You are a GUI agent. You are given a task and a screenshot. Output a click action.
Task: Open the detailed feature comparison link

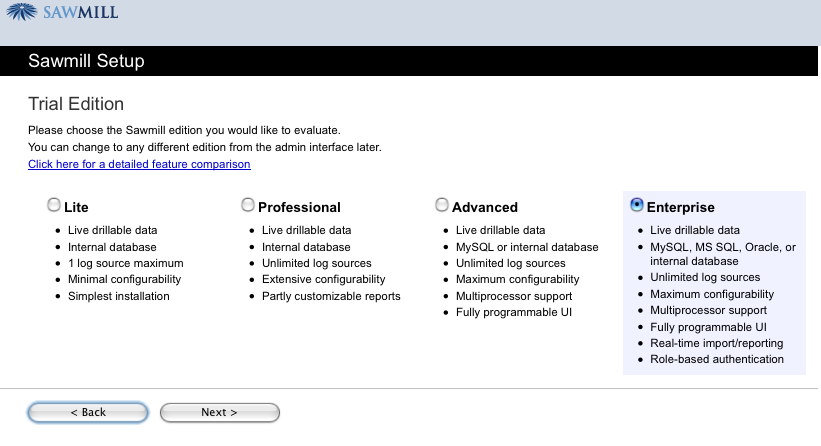click(139, 164)
